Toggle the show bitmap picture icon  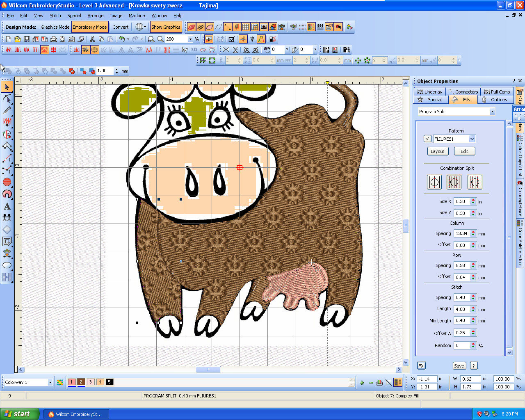click(263, 27)
